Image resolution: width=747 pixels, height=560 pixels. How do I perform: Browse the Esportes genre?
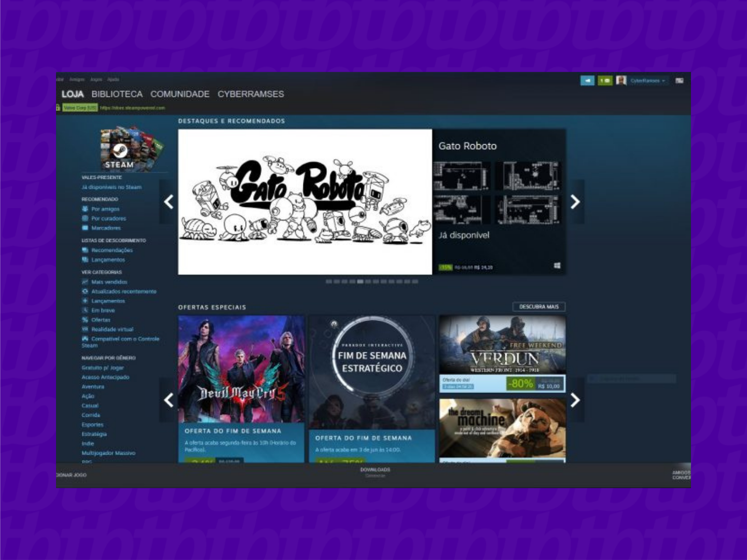click(92, 424)
